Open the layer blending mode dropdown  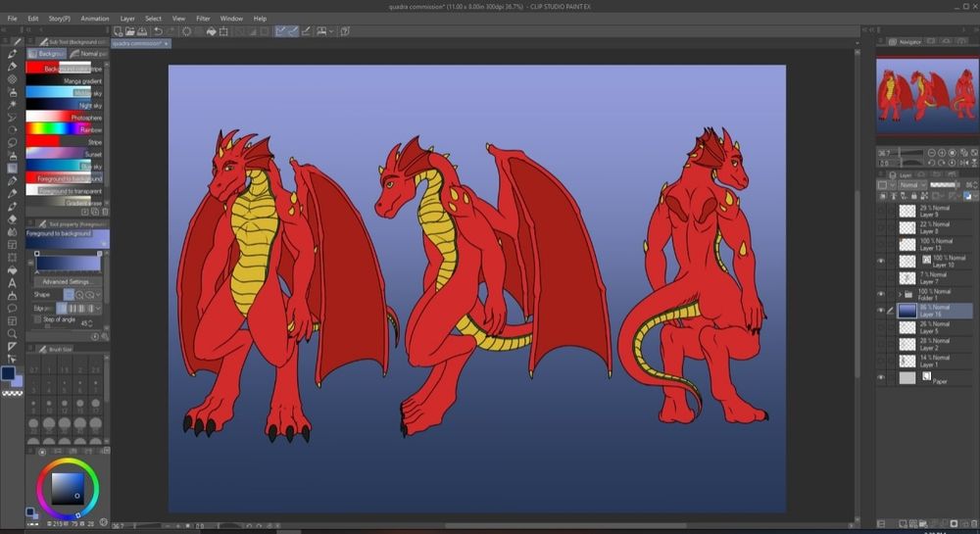(912, 184)
